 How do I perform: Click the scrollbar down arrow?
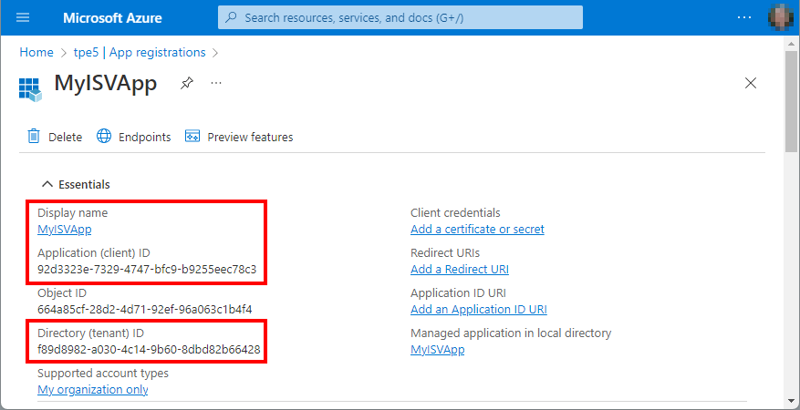point(791,401)
